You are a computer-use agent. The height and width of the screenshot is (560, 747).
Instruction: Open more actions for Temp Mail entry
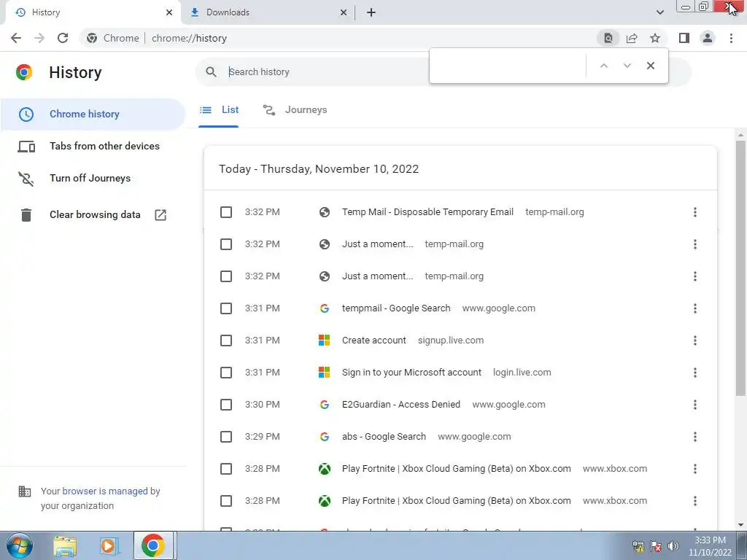pos(695,212)
